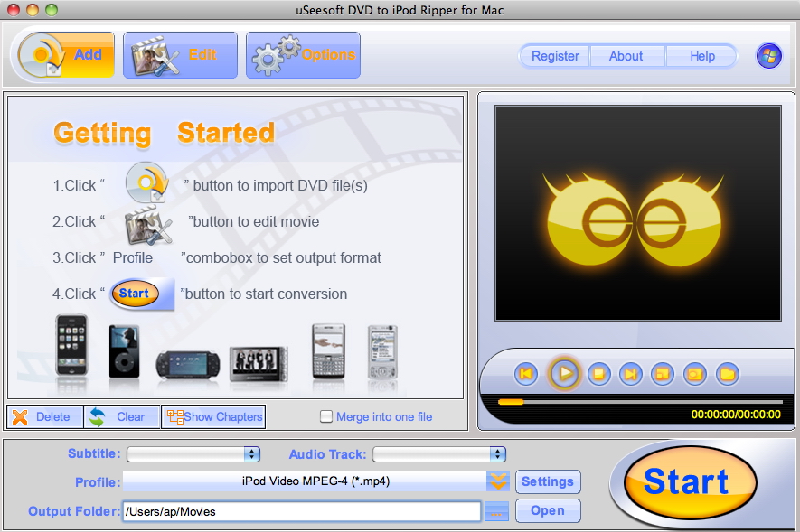Skip to next with the forward button

click(631, 374)
